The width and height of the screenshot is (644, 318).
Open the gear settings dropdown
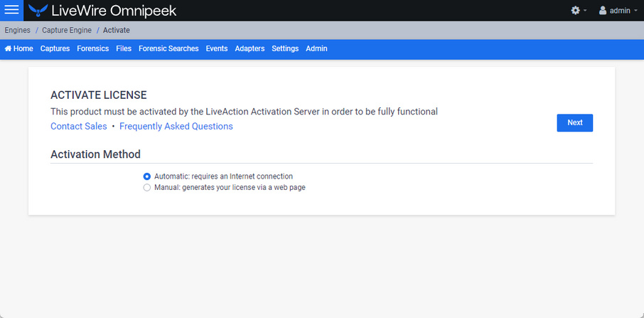pos(579,11)
